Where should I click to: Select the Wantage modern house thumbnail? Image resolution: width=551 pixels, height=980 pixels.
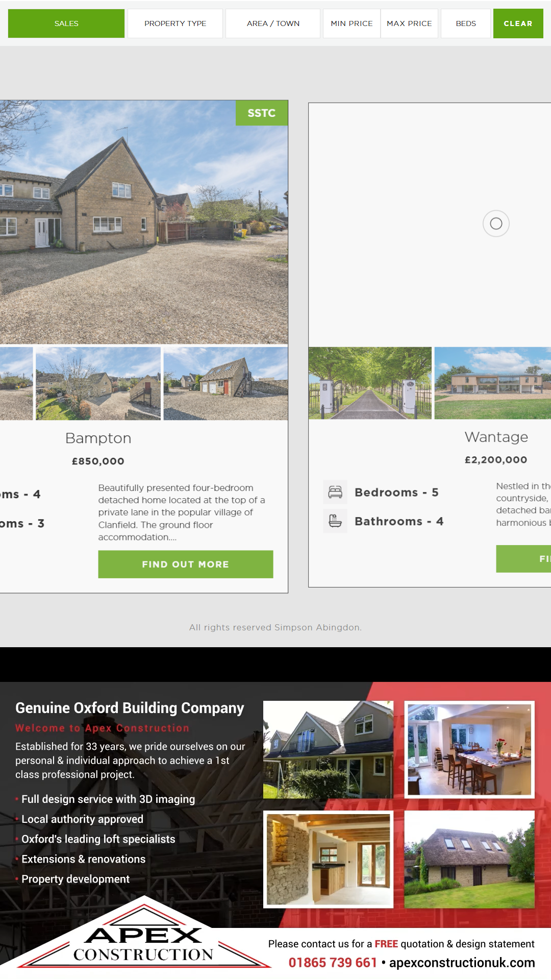click(x=493, y=383)
